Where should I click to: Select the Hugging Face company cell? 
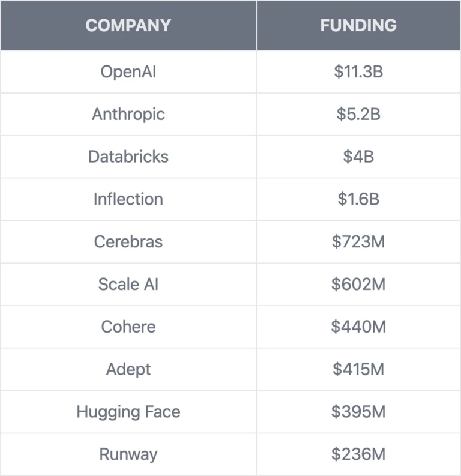(x=128, y=412)
